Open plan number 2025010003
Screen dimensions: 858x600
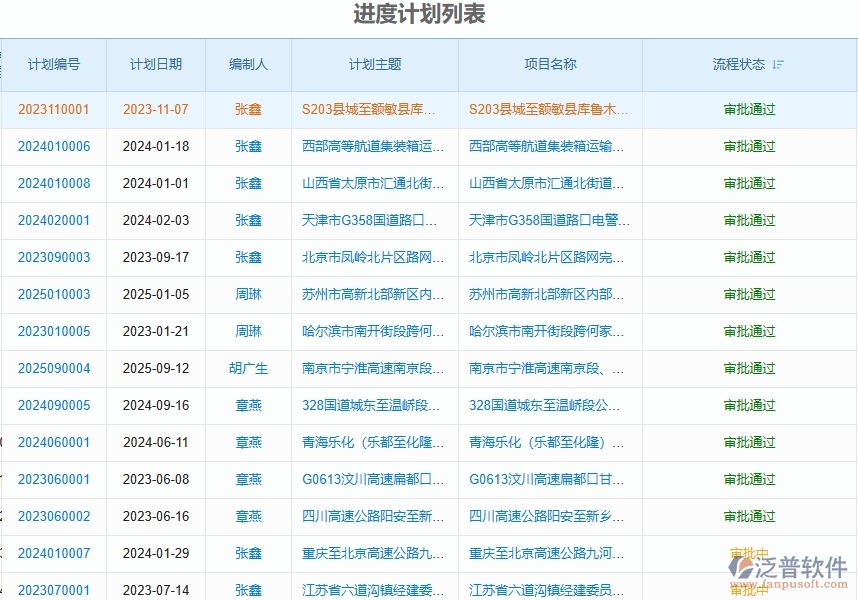click(x=54, y=295)
